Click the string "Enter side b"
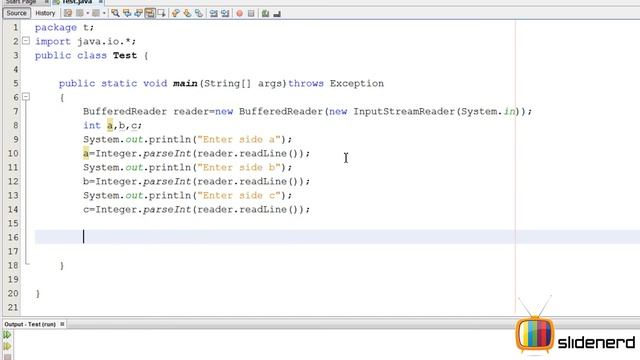 point(239,167)
